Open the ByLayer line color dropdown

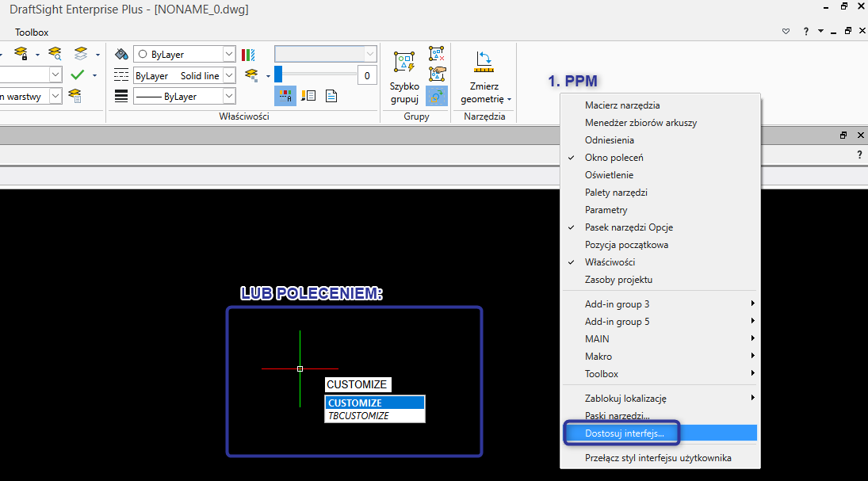(228, 55)
